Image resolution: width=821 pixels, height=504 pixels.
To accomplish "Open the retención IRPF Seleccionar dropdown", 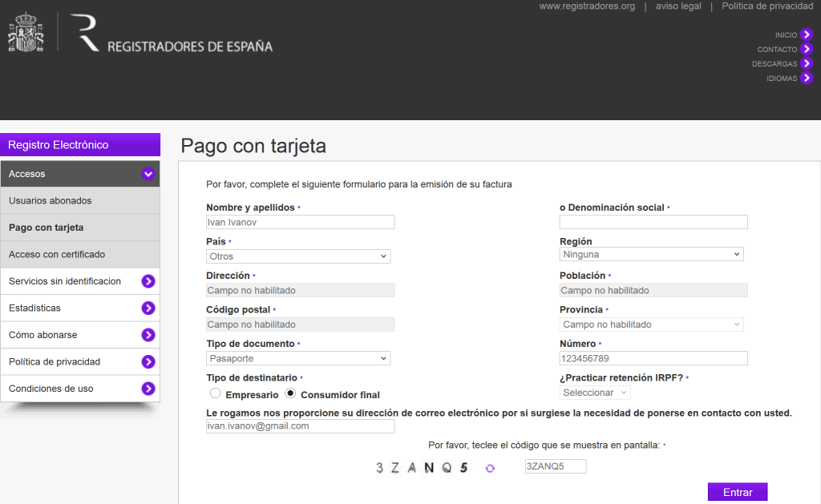I will pyautogui.click(x=595, y=393).
